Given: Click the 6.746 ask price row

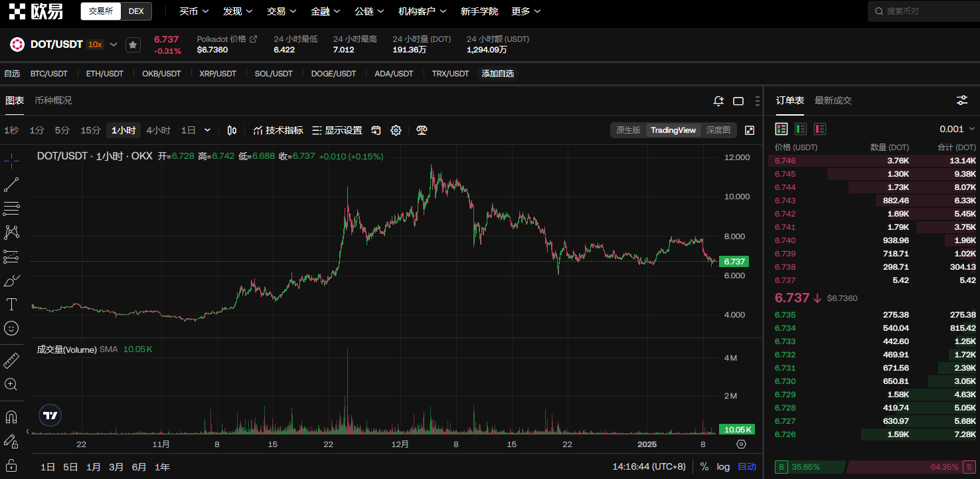Looking at the screenshot, I should pos(873,161).
